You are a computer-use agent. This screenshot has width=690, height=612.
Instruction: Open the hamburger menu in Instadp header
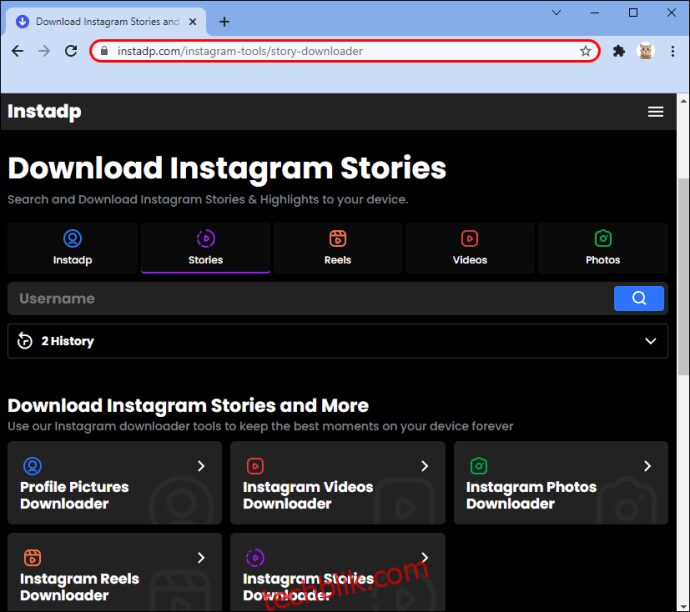pos(655,112)
